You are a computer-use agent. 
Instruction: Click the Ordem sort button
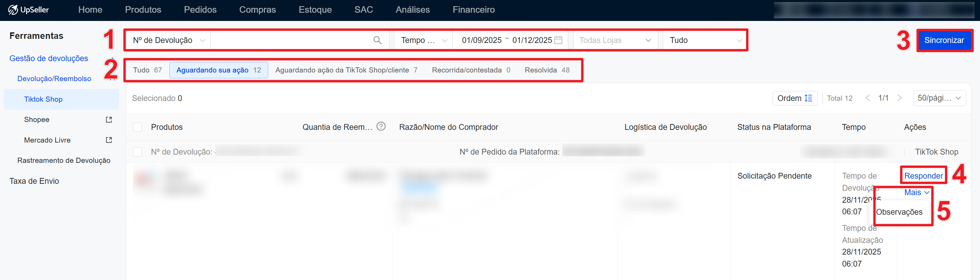(794, 98)
